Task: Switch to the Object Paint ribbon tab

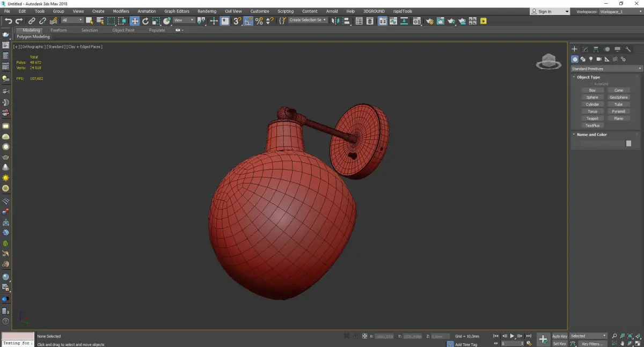Action: 123,31
